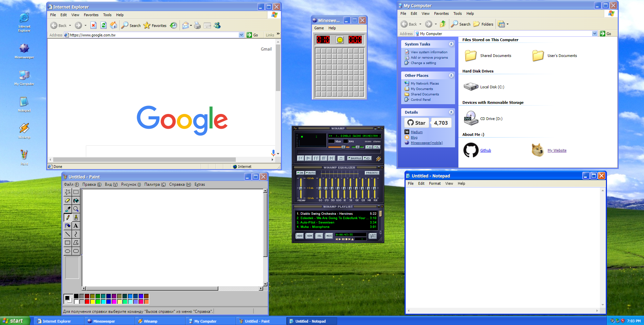This screenshot has height=325, width=644.
Task: Select the Free-Form Select tool in Paint
Action: (x=68, y=192)
